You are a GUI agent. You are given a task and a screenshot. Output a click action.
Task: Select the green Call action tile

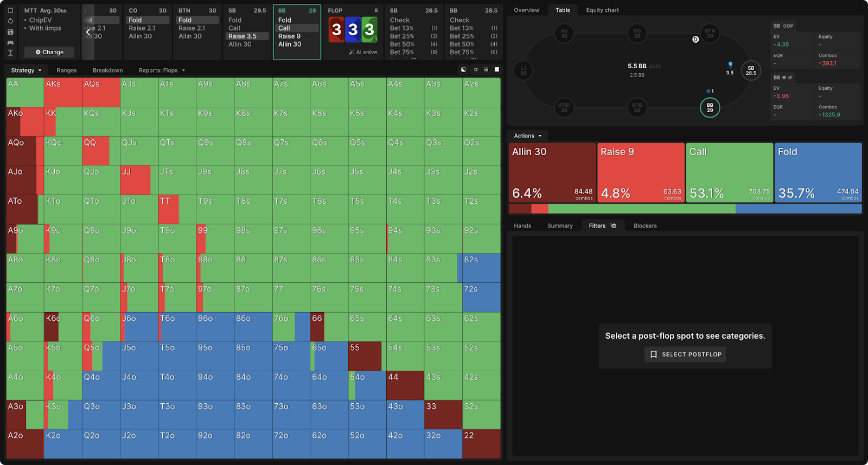point(729,172)
